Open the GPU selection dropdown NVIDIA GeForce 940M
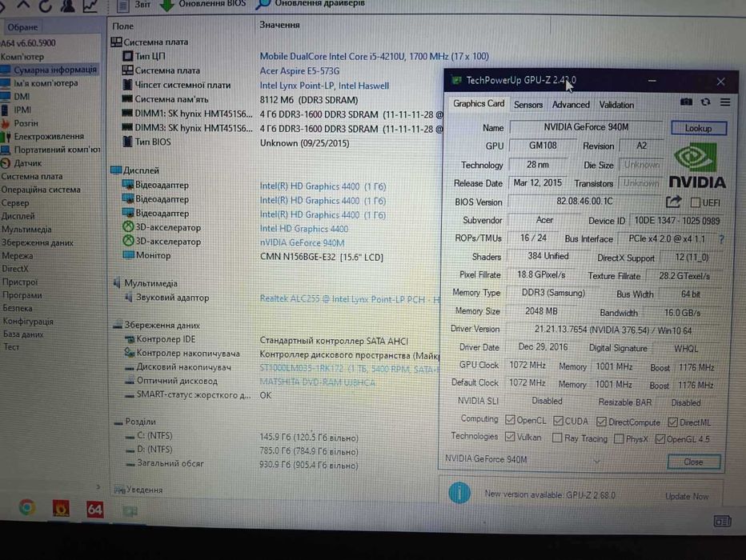 tap(523, 460)
